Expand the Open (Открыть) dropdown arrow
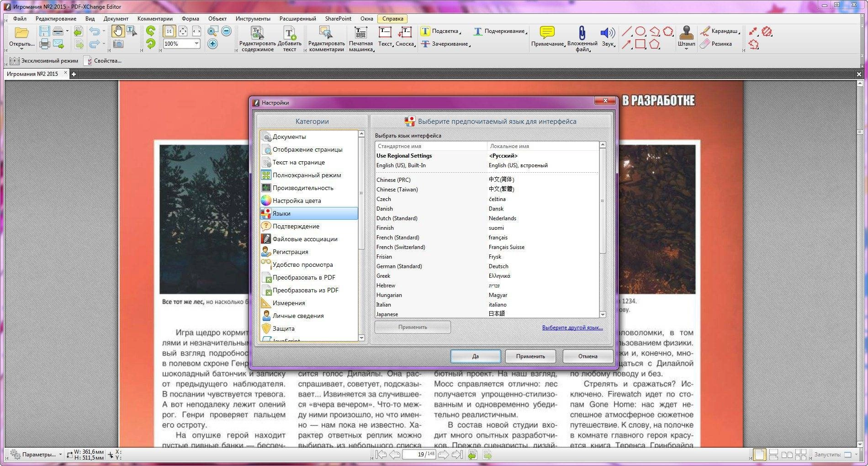868x466 pixels. [x=21, y=49]
